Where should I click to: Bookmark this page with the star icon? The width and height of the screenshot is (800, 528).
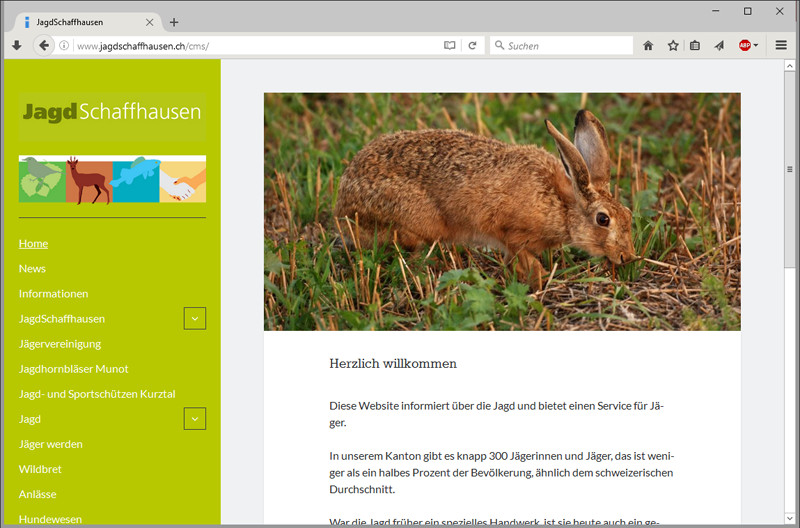pyautogui.click(x=672, y=45)
